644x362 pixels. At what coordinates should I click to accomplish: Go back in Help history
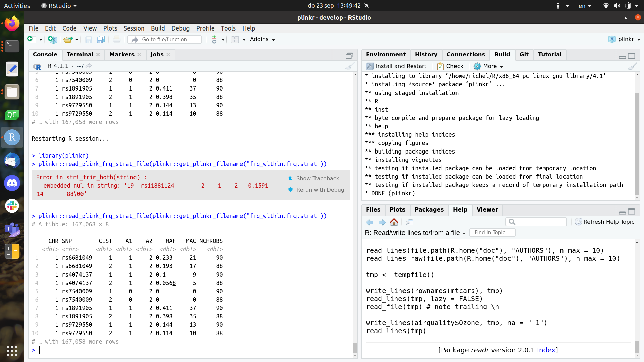pyautogui.click(x=370, y=222)
